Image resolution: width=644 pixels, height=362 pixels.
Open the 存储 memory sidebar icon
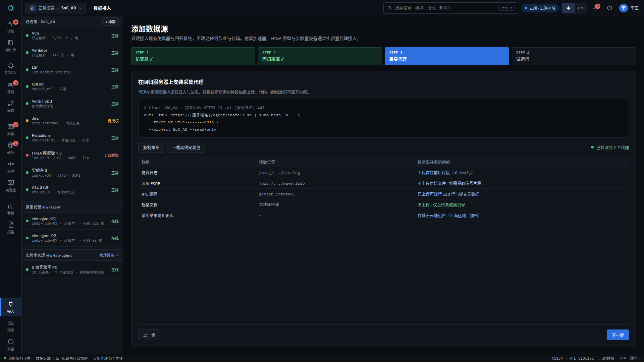11,87
